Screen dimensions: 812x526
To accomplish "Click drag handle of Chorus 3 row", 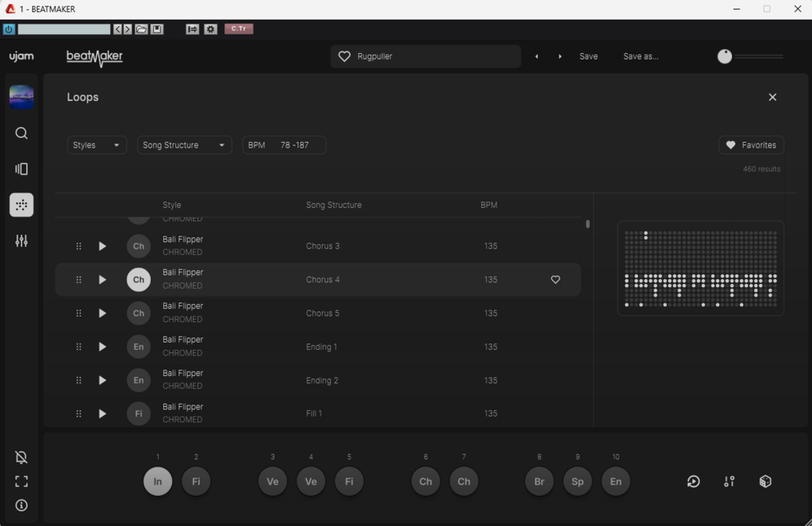I will [79, 246].
